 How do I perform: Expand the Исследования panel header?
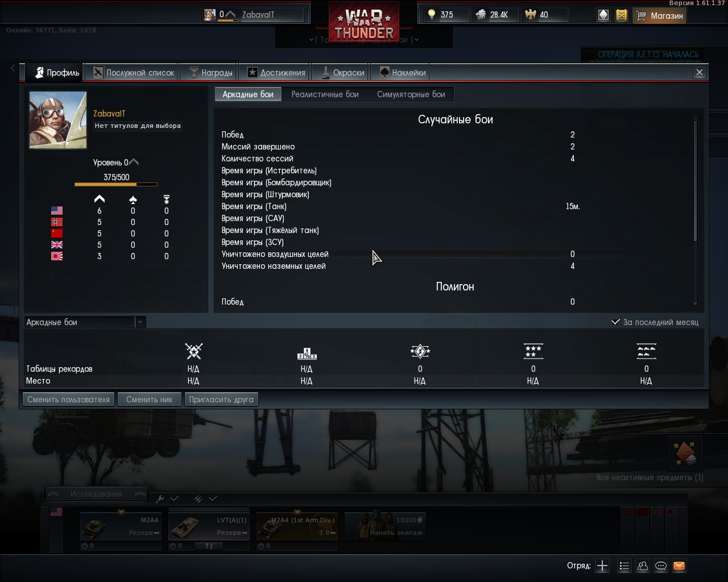click(x=96, y=494)
